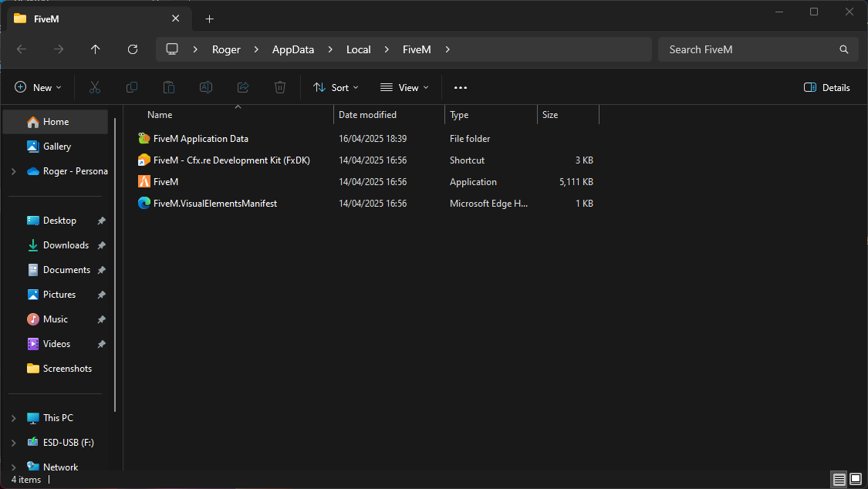Open Videos quick access folder
The width and height of the screenshot is (868, 489).
[x=56, y=344]
